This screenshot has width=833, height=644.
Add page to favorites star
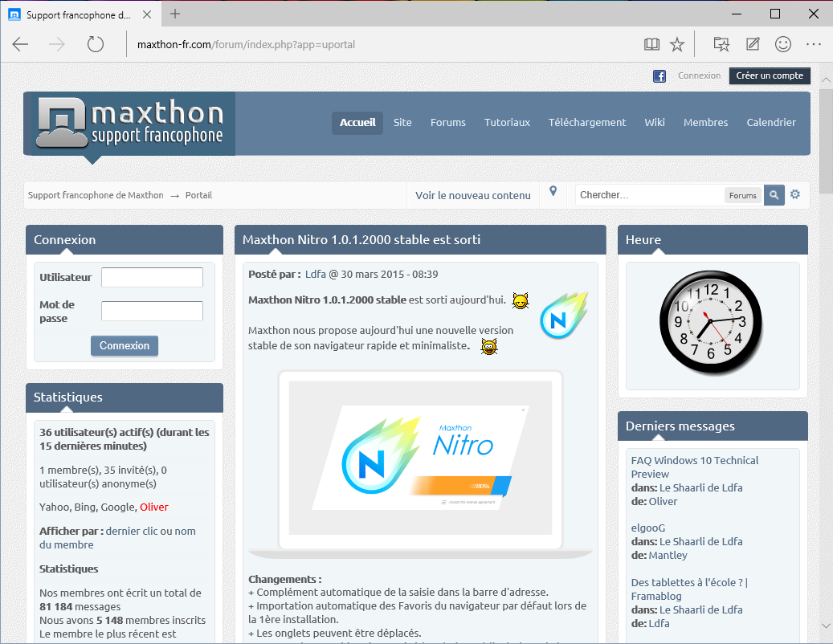pos(677,45)
